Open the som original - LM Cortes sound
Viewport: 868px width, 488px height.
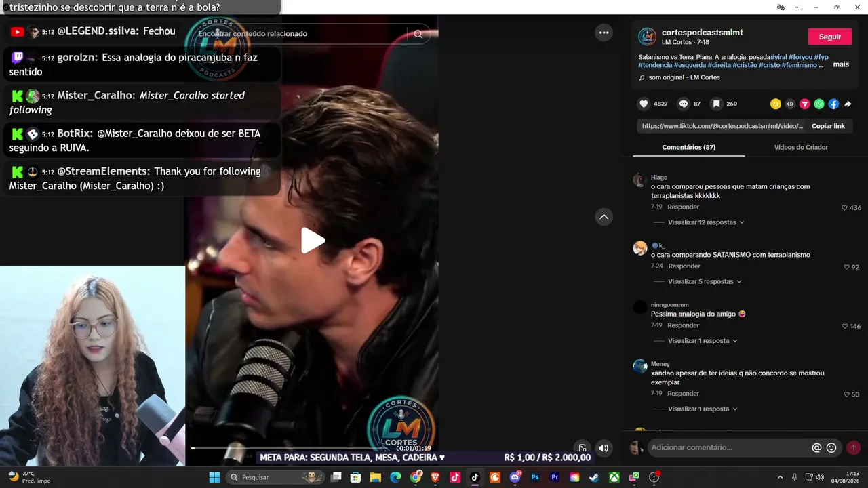click(x=684, y=77)
